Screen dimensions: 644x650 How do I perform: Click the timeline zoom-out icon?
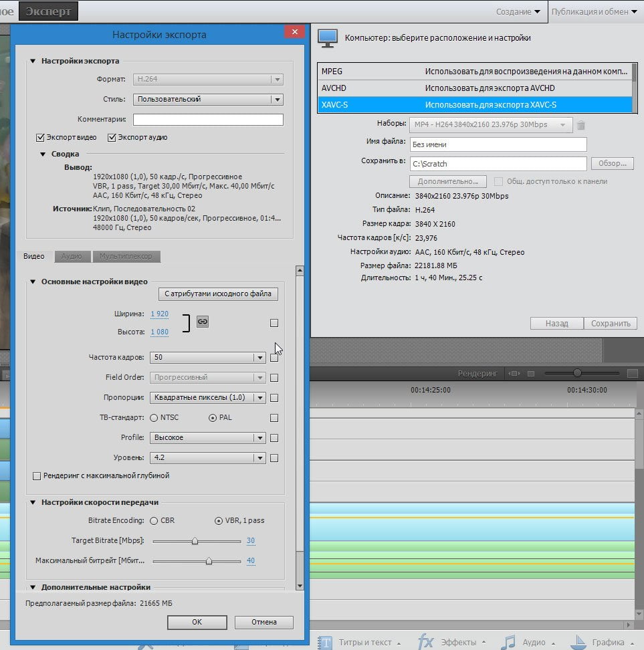tap(531, 374)
